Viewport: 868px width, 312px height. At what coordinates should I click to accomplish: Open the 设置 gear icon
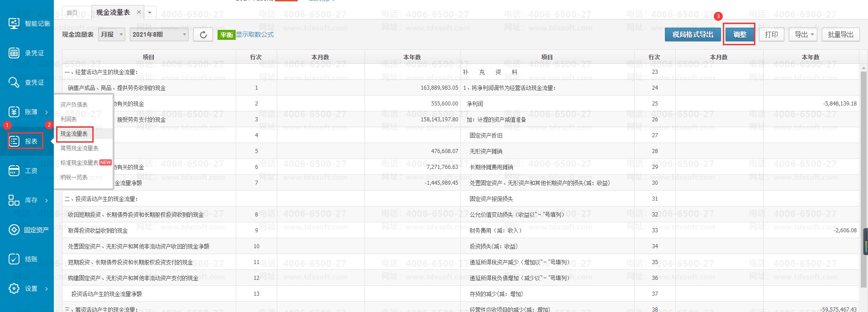click(14, 288)
